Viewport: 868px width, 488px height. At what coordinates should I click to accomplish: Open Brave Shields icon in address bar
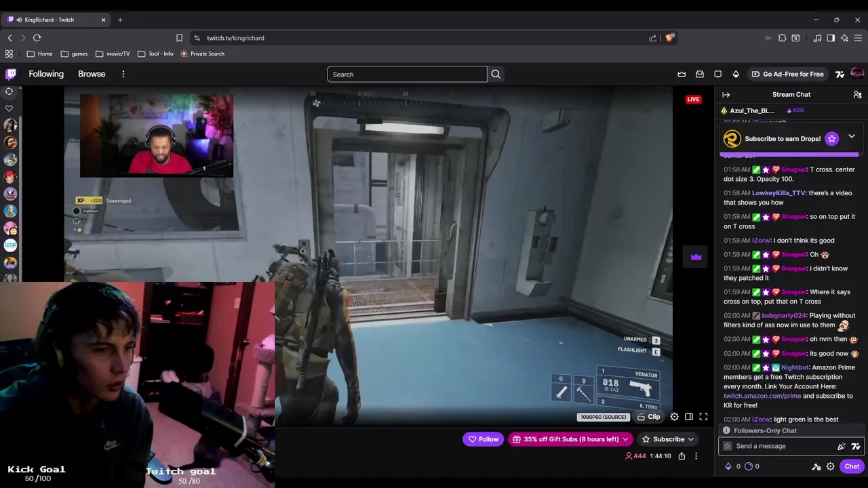(670, 38)
